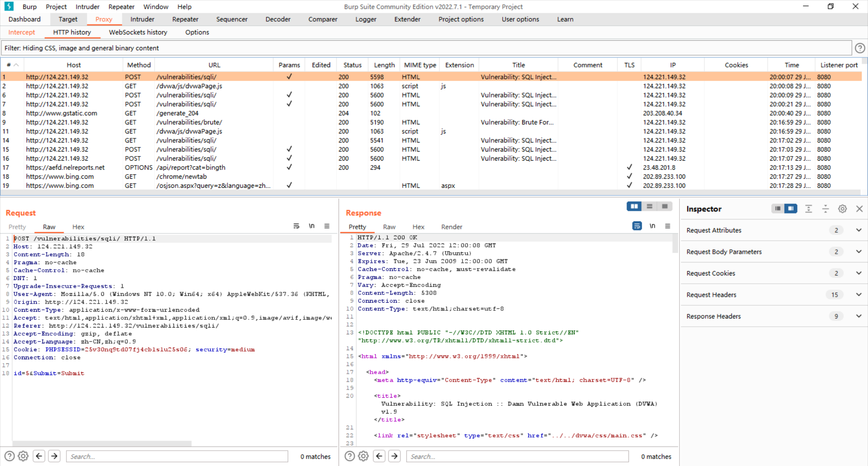Open the User options tab

[520, 19]
